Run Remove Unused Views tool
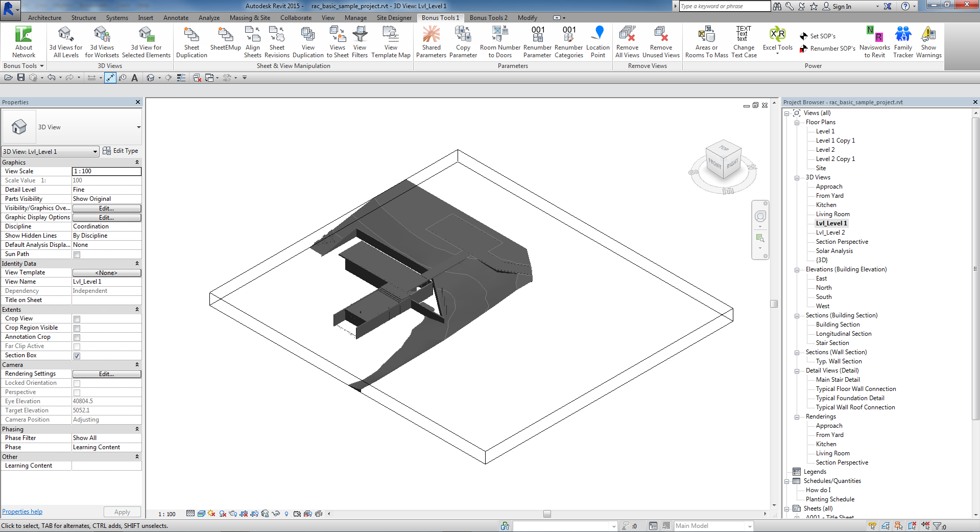 (661, 35)
